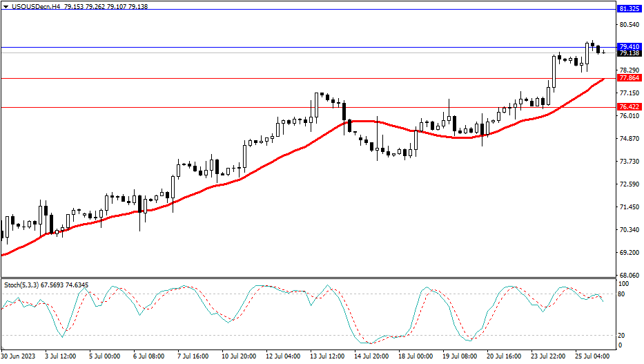Click the 80.540 price scale value
Image resolution: width=644 pixels, height=364 pixels.
[x=629, y=25]
